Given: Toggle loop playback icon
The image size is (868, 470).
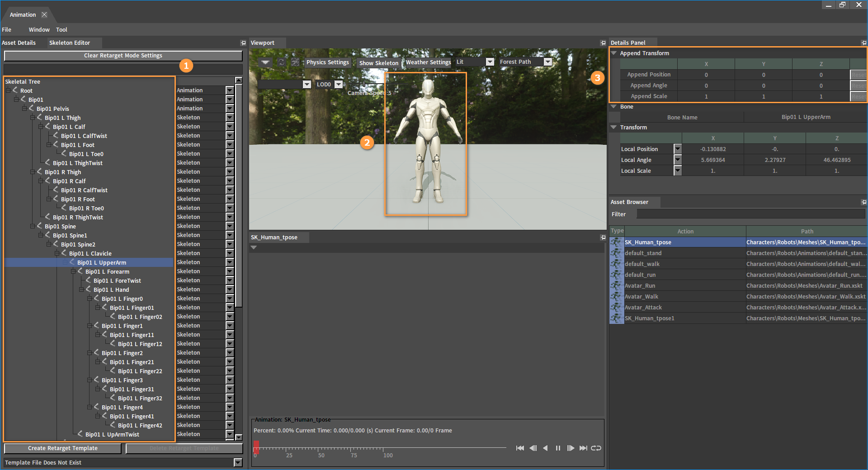Looking at the screenshot, I should pos(596,448).
